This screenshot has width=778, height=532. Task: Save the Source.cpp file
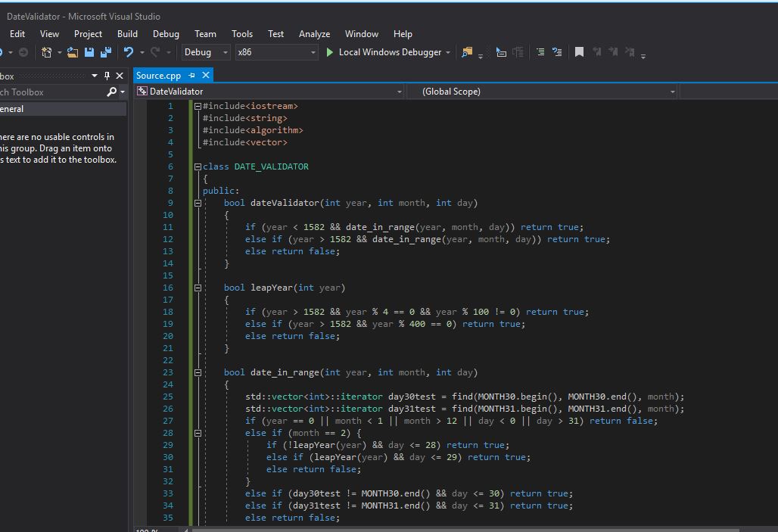click(89, 52)
